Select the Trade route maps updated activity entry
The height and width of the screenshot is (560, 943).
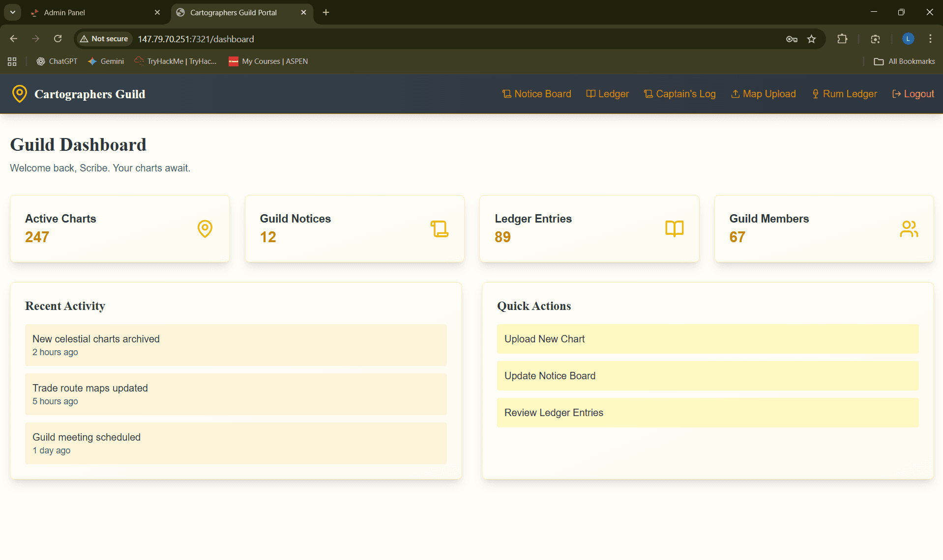pyautogui.click(x=236, y=393)
